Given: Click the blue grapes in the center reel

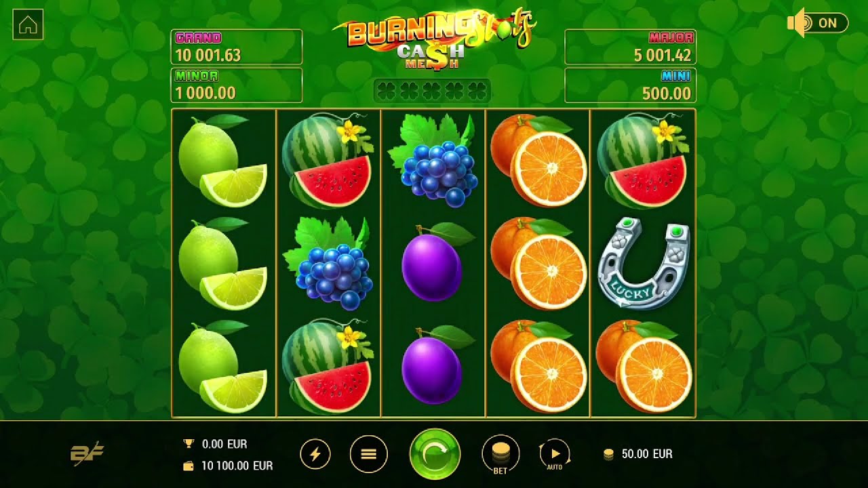Looking at the screenshot, I should tap(433, 160).
